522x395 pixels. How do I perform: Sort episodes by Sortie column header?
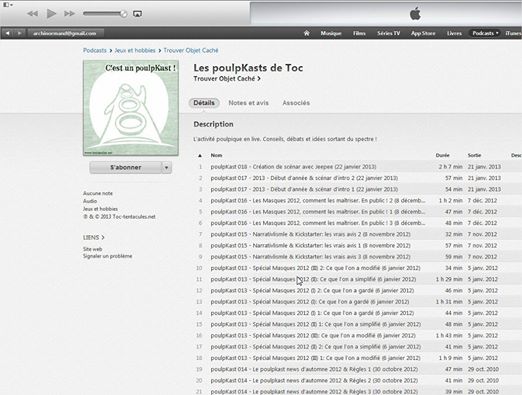[474, 155]
